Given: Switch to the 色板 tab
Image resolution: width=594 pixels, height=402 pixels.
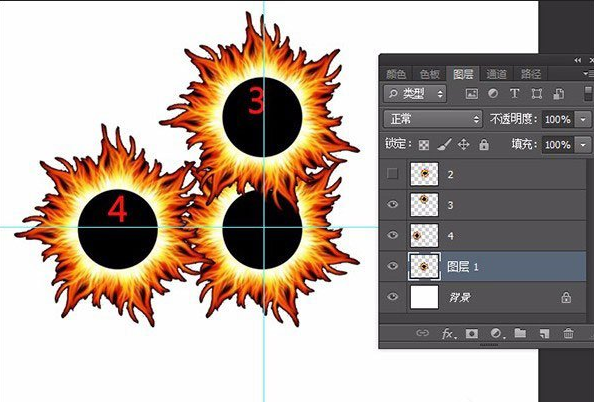Looking at the screenshot, I should (430, 74).
